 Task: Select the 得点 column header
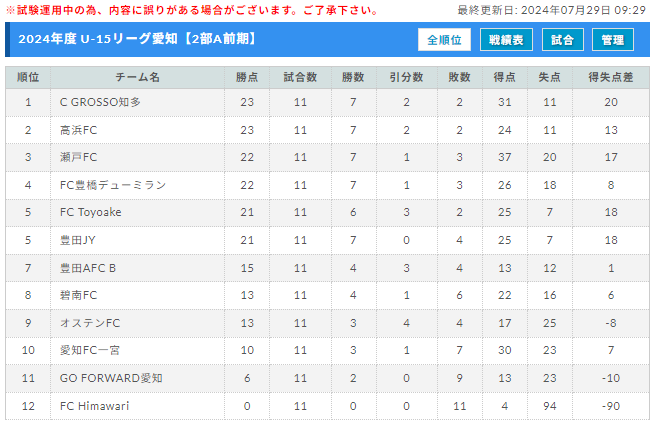(505, 77)
